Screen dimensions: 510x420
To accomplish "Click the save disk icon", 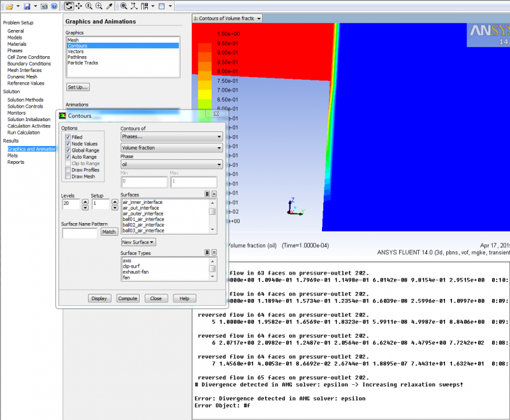I will [27, 6].
